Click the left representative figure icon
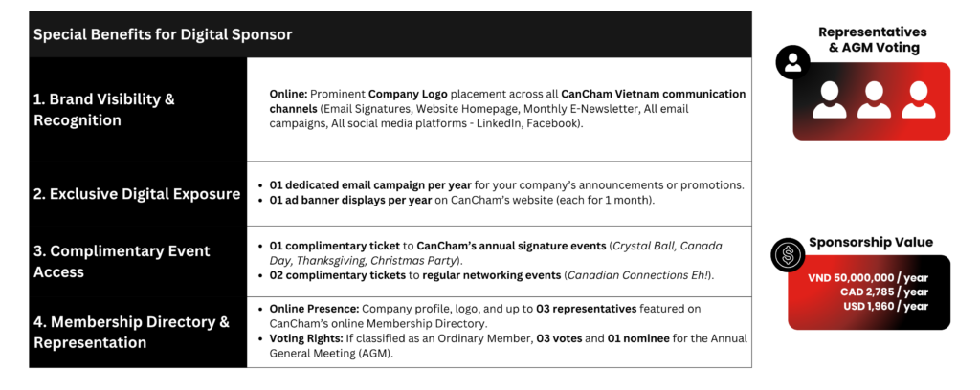The image size is (980, 390). 829,100
